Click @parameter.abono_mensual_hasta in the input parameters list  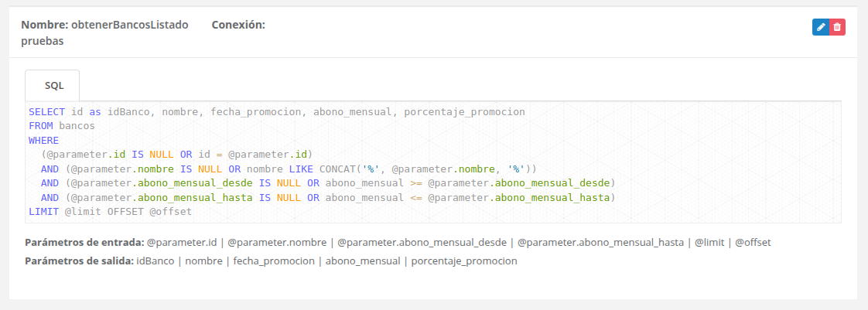click(600, 243)
